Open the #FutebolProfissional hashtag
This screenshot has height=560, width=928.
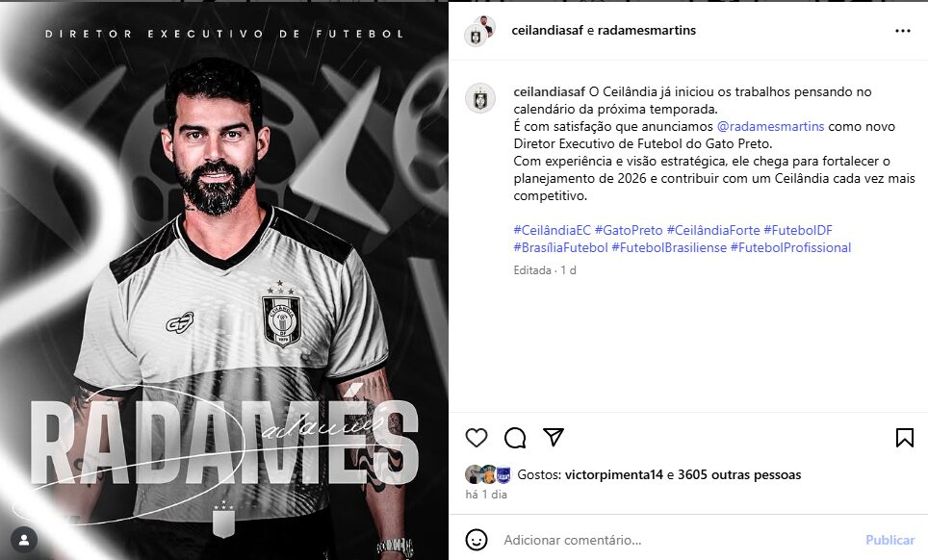pos(790,248)
